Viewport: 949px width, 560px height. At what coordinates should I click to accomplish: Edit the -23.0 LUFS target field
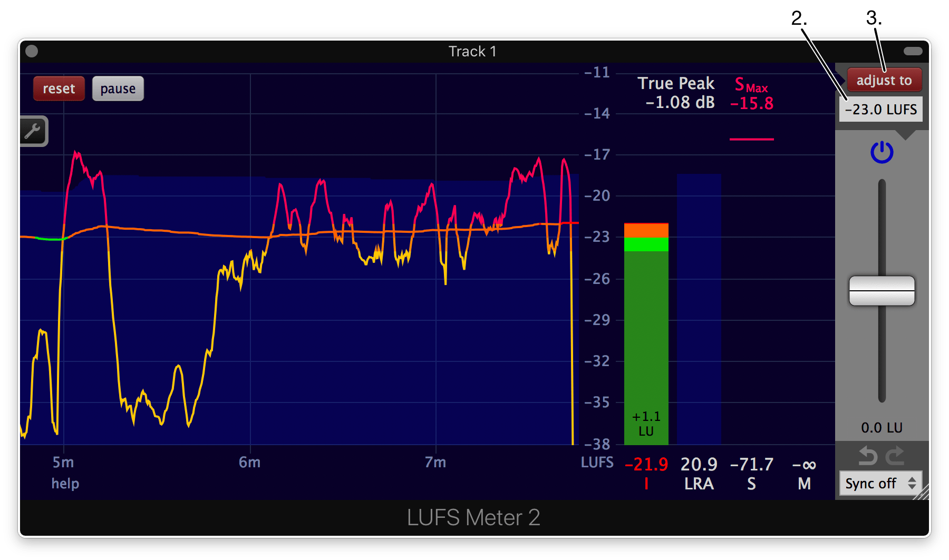pyautogui.click(x=881, y=109)
